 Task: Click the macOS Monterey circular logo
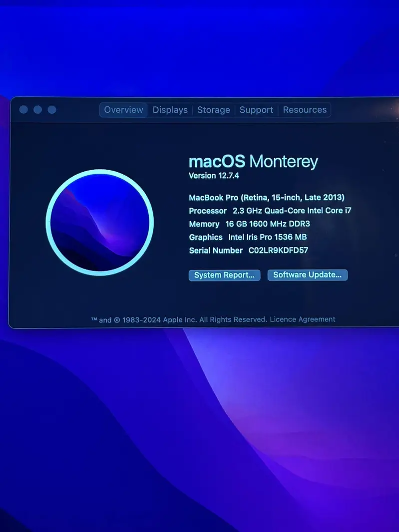tap(99, 223)
